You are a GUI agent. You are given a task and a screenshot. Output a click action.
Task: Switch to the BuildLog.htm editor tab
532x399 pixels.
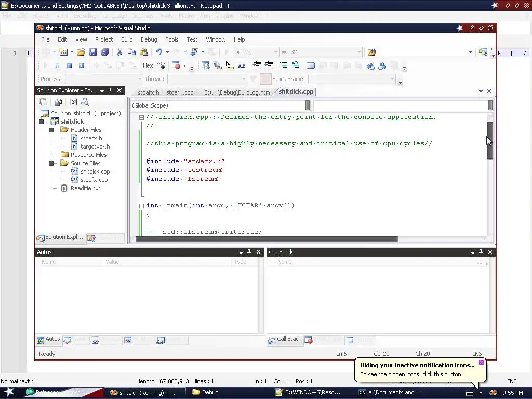(x=237, y=92)
